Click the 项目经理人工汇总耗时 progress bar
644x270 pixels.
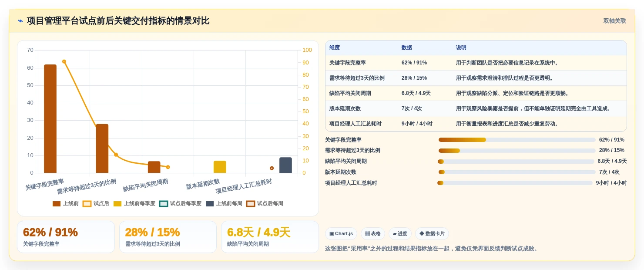515,183
